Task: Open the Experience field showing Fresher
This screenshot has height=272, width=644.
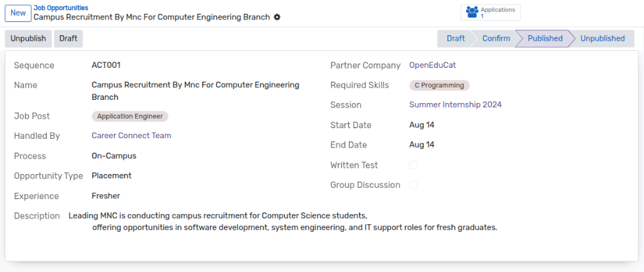Action: (x=106, y=196)
